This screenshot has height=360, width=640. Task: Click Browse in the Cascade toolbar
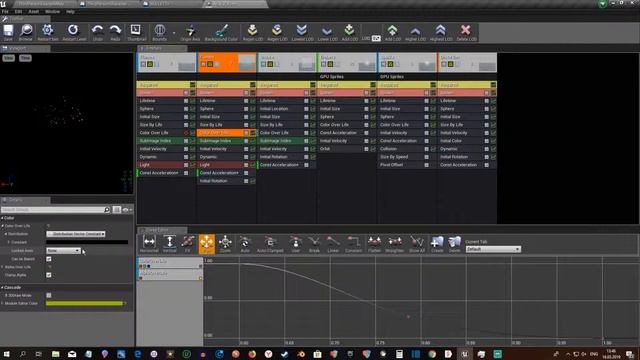click(26, 32)
